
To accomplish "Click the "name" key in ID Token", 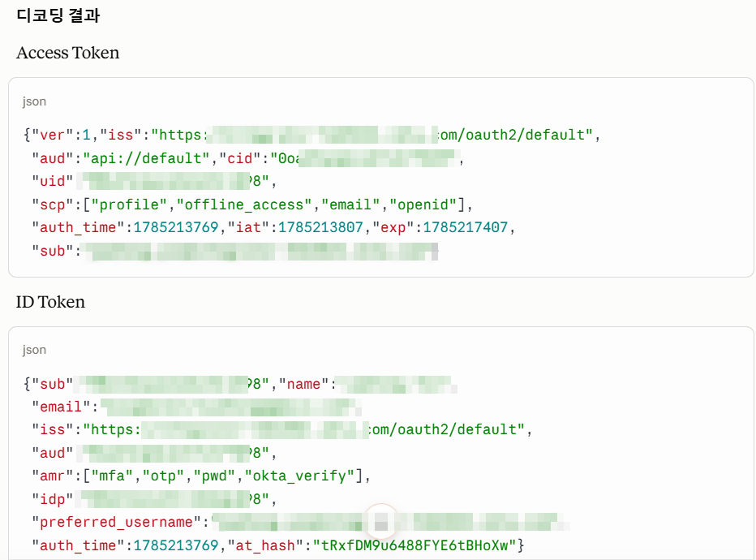I will pyautogui.click(x=303, y=384).
